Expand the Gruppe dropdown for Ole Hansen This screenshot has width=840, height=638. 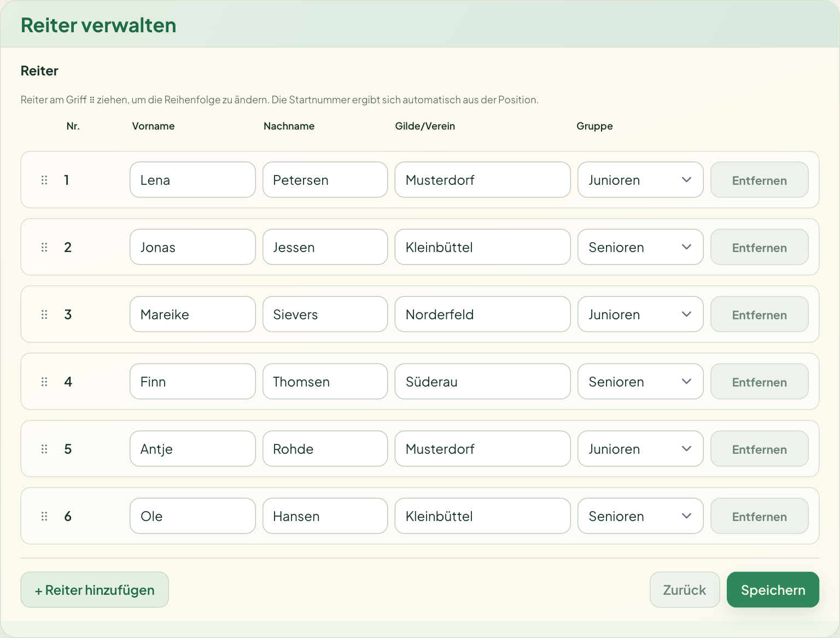click(640, 516)
